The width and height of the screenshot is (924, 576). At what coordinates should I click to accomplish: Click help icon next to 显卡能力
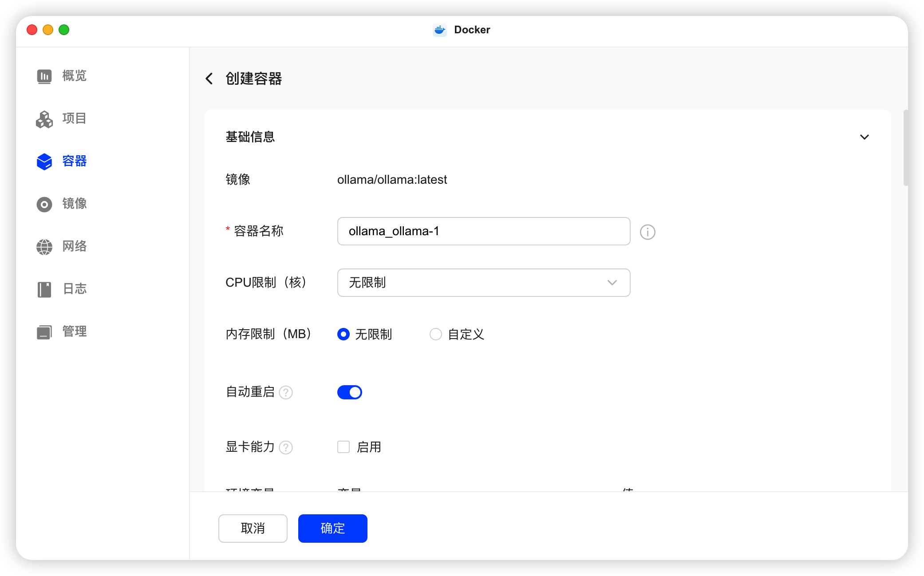point(286,447)
